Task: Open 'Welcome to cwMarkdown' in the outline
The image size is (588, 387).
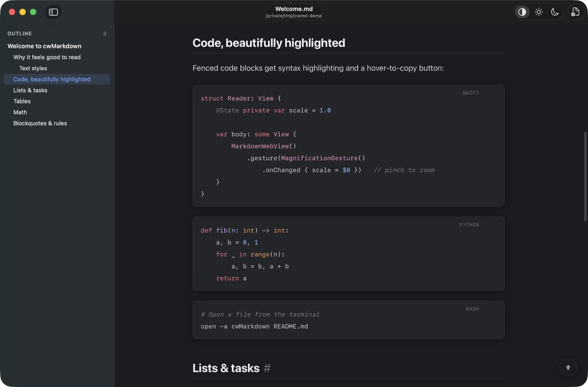Action: [44, 46]
